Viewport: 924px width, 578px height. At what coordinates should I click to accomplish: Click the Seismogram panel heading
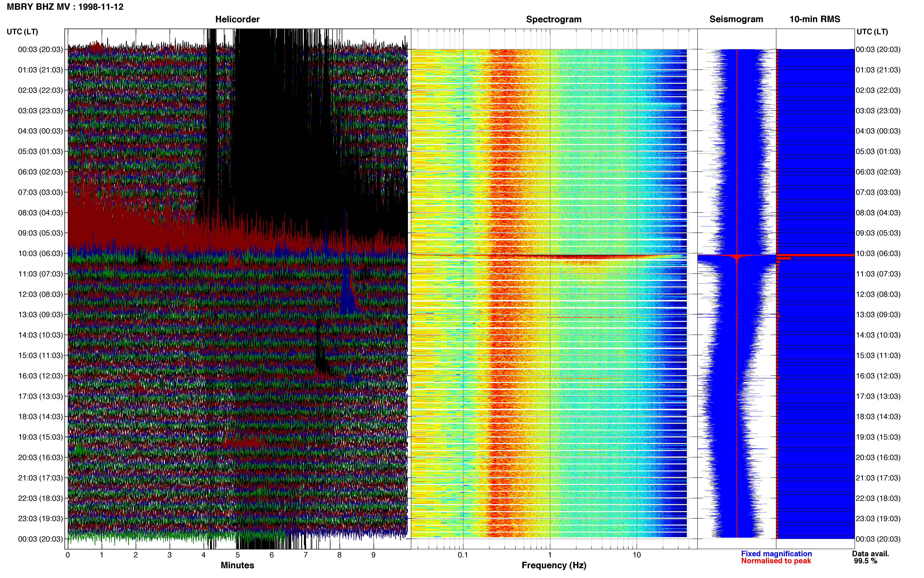pyautogui.click(x=736, y=19)
